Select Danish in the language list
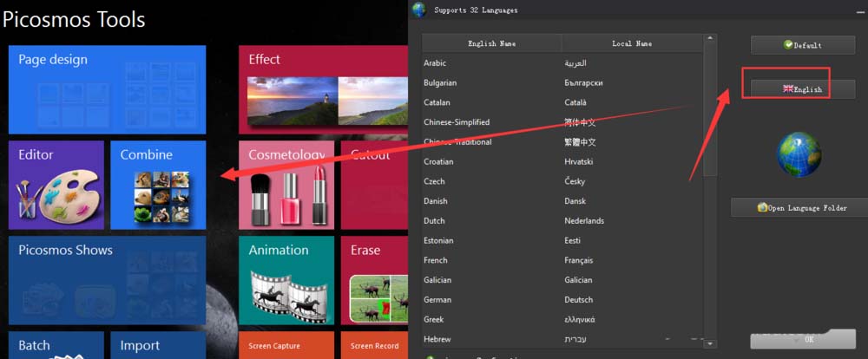Viewport: 868px width, 359px height. (562, 201)
